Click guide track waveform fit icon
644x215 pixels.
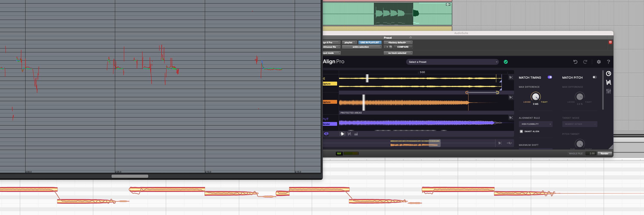click(511, 78)
